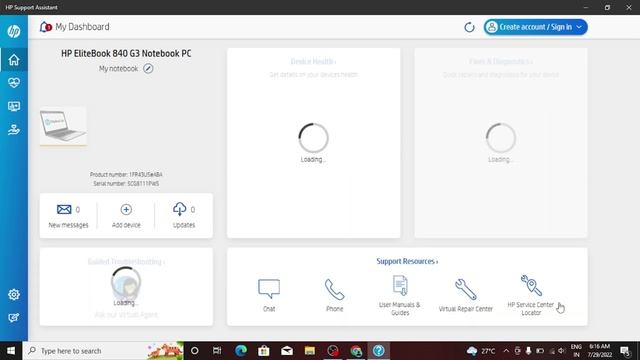Open the Virtual Repair Center
This screenshot has width=640, height=360.
click(466, 295)
